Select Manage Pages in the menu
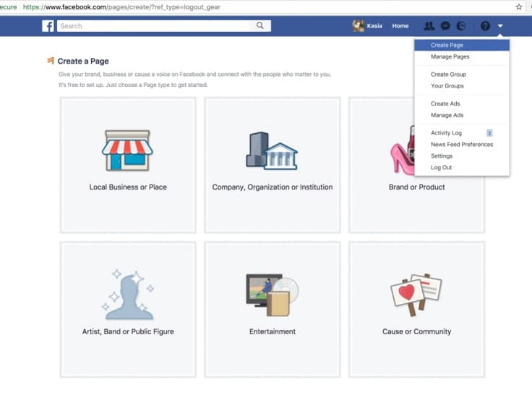 (462, 56)
